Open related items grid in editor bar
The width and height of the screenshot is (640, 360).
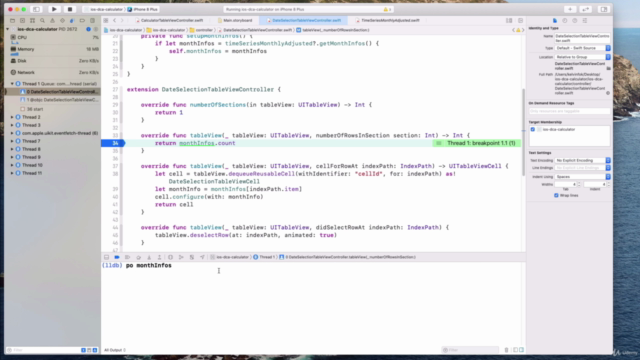(x=106, y=20)
